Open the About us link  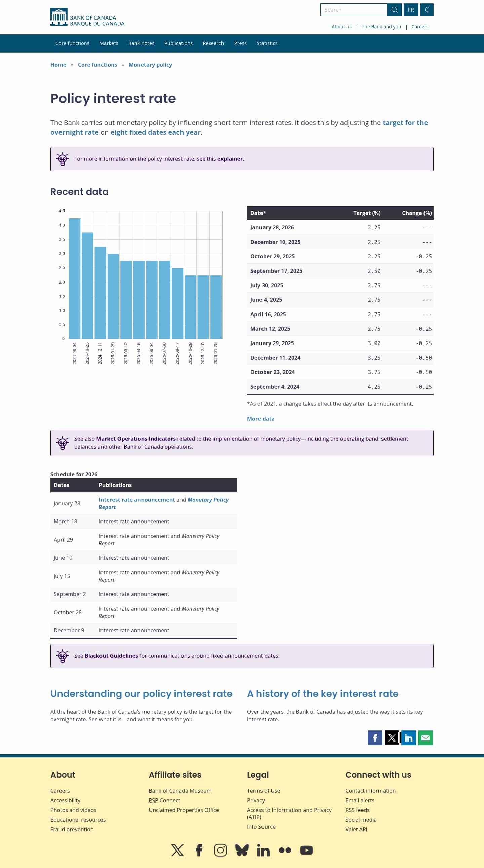click(341, 27)
